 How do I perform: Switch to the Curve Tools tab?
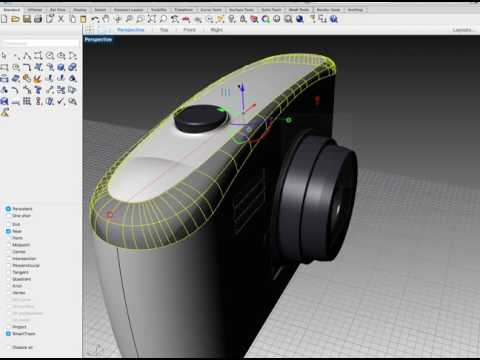coord(211,10)
